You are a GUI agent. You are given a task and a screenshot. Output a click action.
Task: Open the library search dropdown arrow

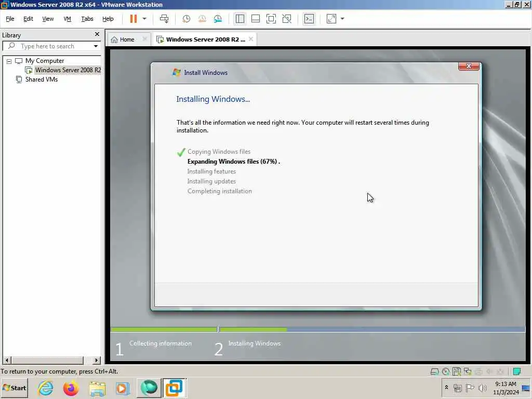point(96,46)
